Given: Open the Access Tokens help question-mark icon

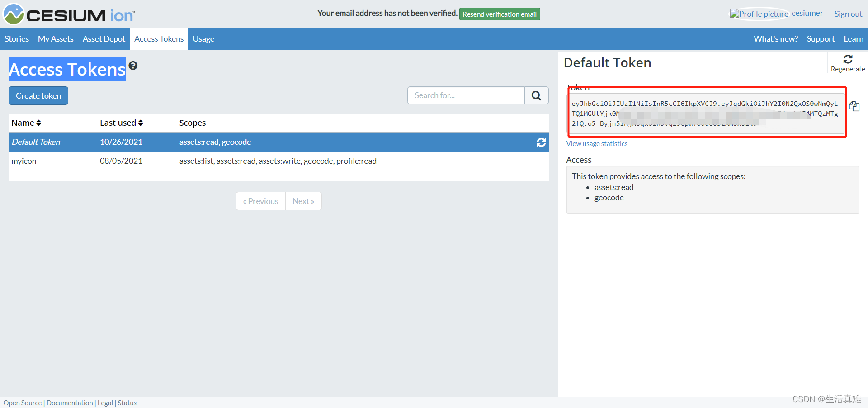Looking at the screenshot, I should click(133, 66).
